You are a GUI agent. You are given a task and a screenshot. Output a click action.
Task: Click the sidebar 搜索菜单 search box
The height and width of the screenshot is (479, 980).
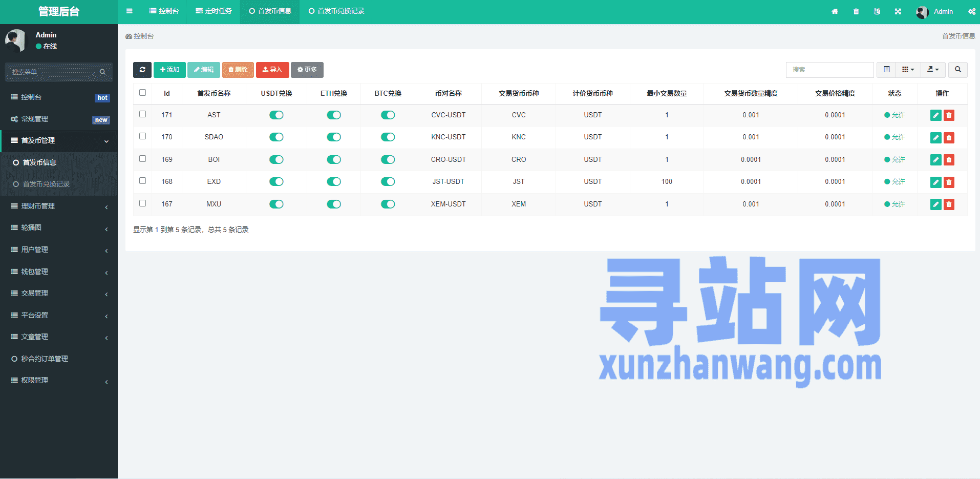[x=54, y=72]
